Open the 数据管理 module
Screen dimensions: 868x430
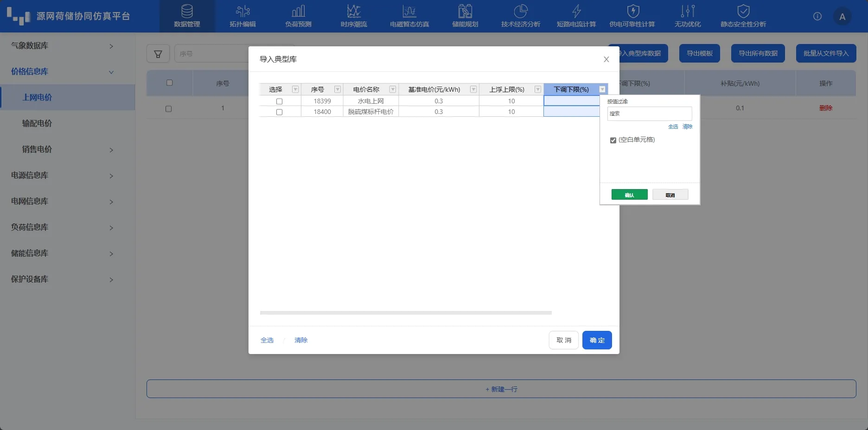(187, 16)
